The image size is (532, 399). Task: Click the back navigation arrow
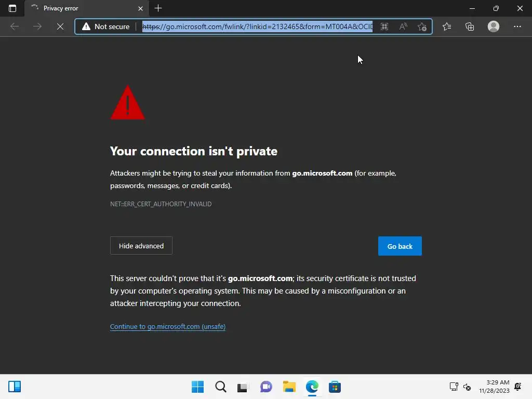(x=14, y=26)
